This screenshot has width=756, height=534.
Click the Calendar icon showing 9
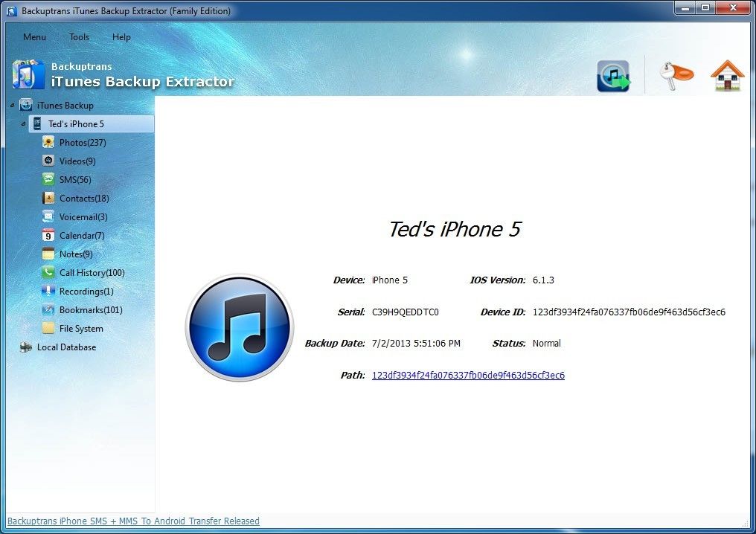tap(48, 235)
